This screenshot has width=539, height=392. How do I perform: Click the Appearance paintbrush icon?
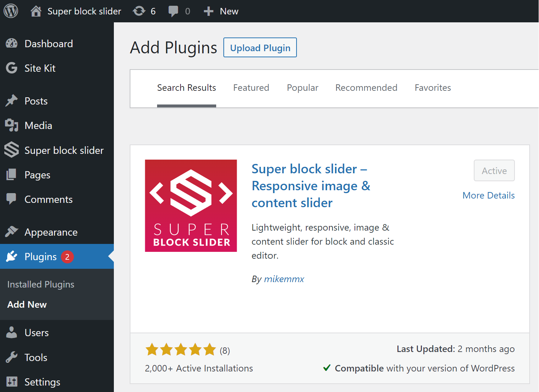point(12,232)
